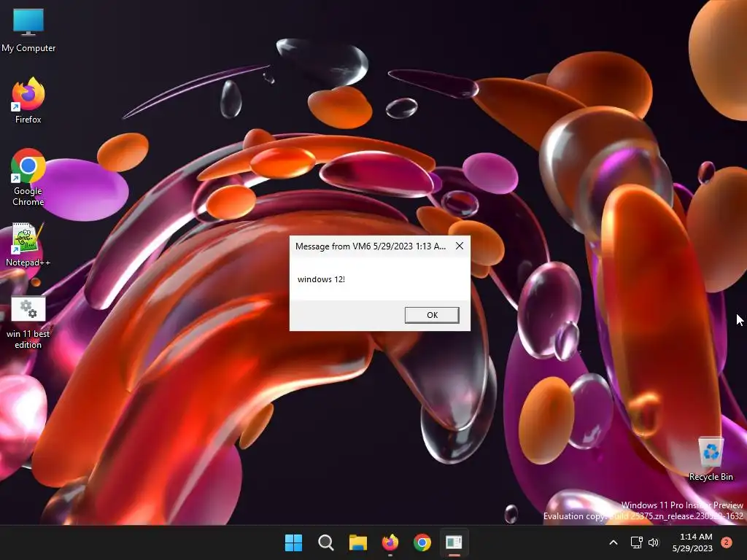The image size is (747, 560).
Task: Close the Message from VM6 dialog
Action: tap(460, 246)
